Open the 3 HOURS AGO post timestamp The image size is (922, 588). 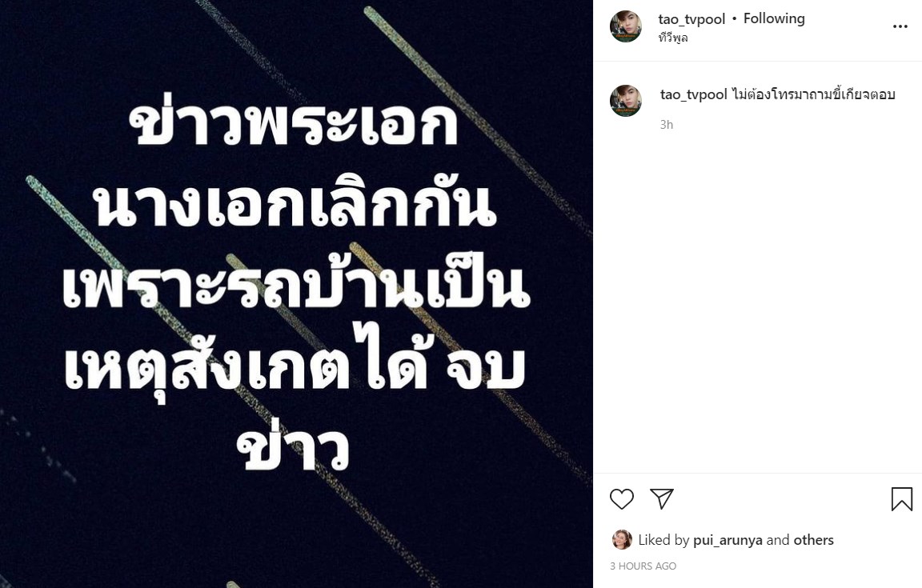pyautogui.click(x=643, y=566)
